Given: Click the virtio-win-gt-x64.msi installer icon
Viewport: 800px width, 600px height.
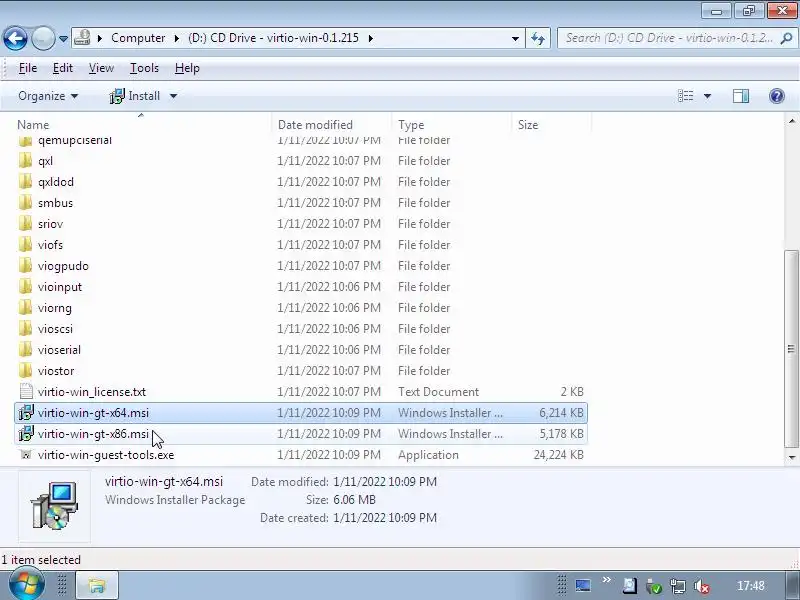Looking at the screenshot, I should coord(26,412).
